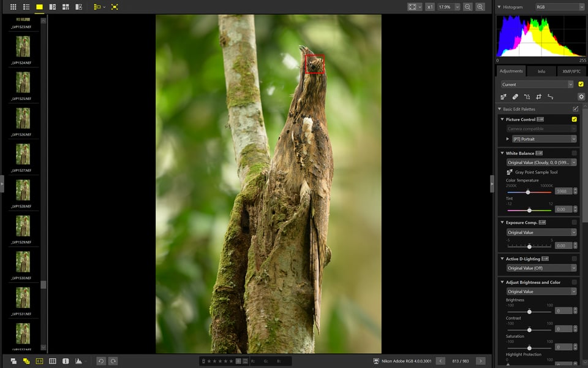Uncheck the Picture Control checkbox
Viewport: 588px width, 368px height.
coord(574,119)
